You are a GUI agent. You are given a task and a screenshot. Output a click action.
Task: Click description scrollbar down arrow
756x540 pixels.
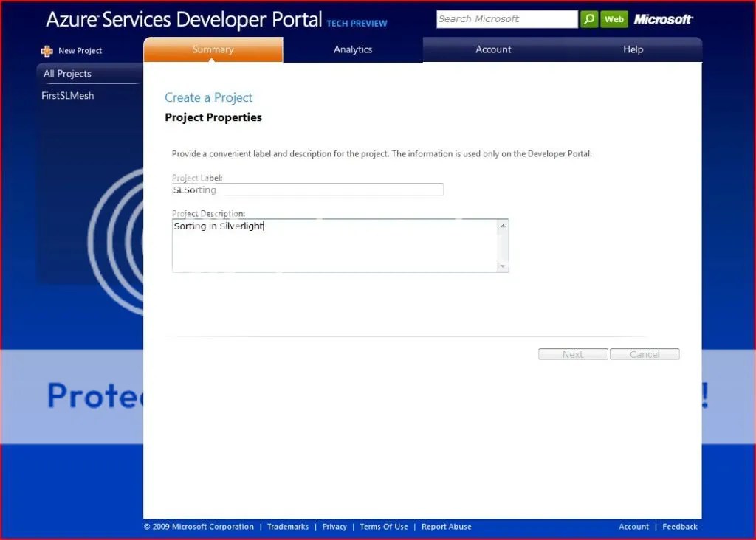tap(503, 266)
